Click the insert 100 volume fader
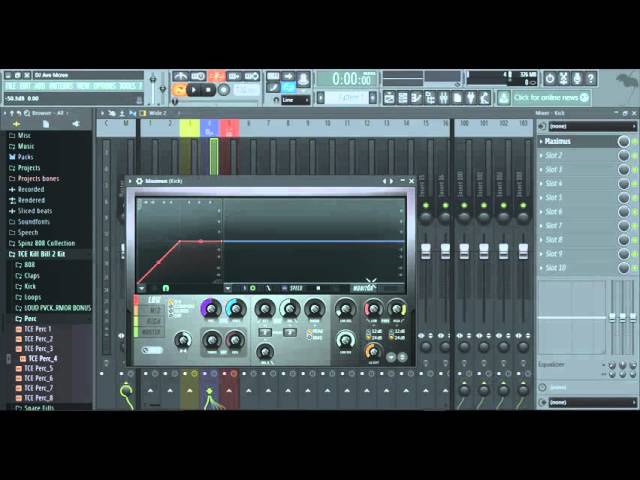640x480 pixels. pos(464,251)
